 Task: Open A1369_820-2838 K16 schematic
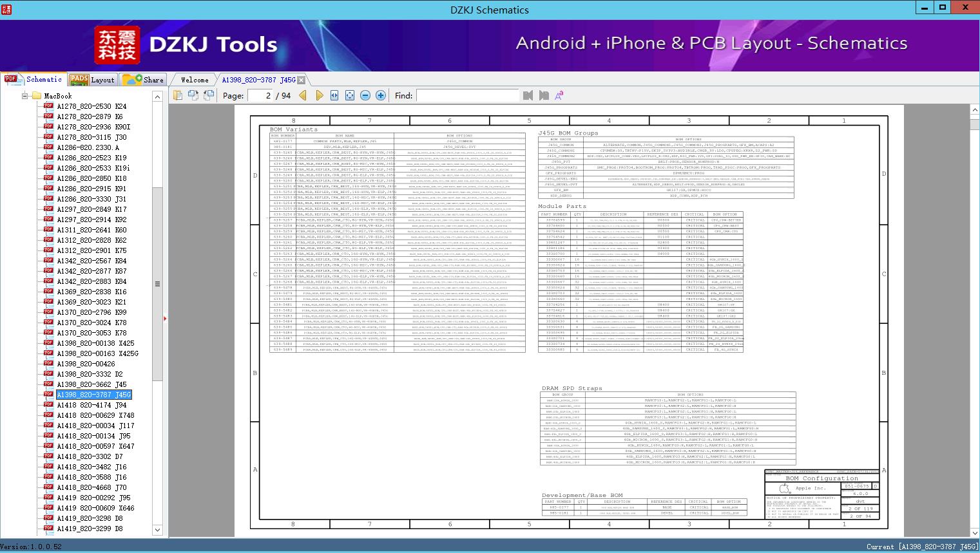point(91,292)
